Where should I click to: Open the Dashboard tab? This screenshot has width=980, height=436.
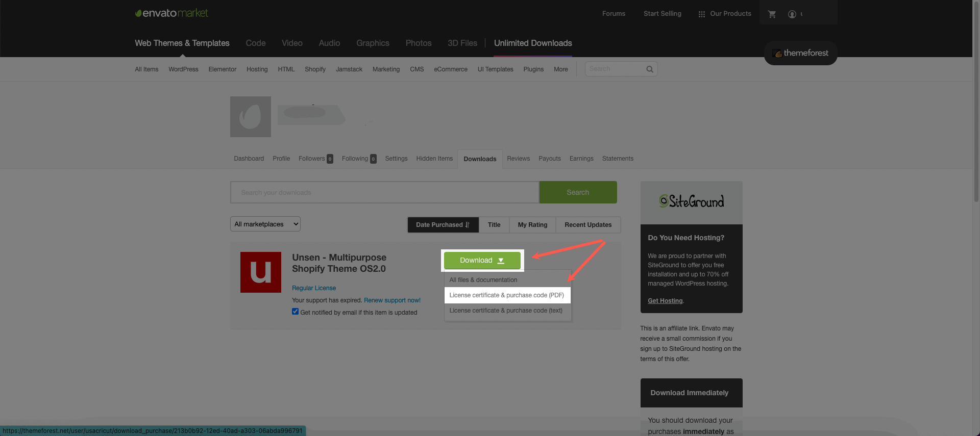[x=249, y=159]
